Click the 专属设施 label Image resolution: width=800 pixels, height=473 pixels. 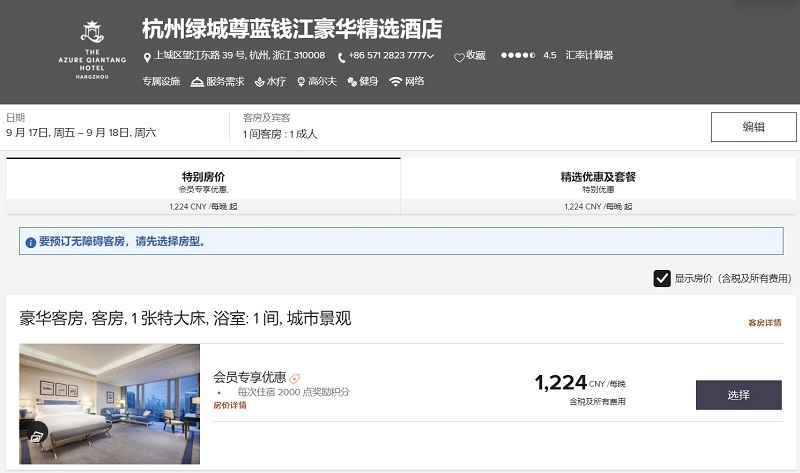(x=161, y=81)
